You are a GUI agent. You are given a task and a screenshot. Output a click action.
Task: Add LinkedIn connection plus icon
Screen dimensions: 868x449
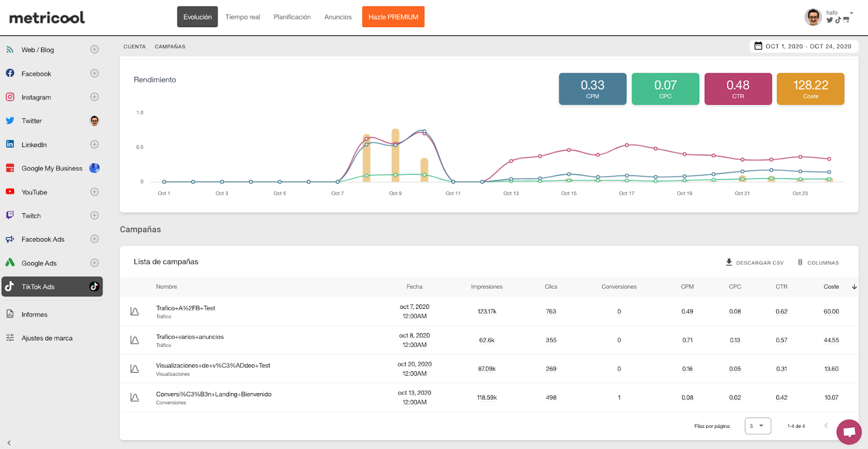94,144
